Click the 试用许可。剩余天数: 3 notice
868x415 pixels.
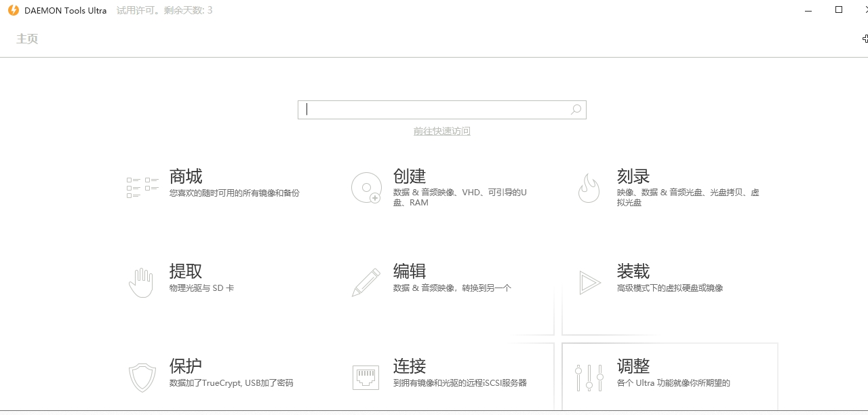tap(165, 10)
